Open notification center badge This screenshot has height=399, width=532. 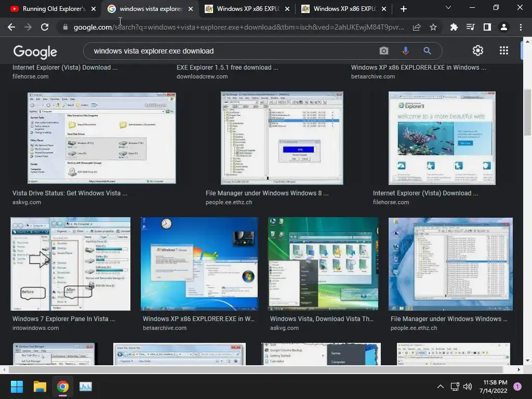coord(517,387)
